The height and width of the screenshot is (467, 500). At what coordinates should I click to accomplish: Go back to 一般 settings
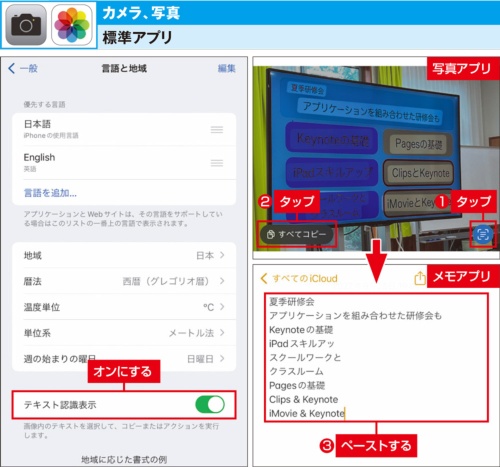(23, 68)
